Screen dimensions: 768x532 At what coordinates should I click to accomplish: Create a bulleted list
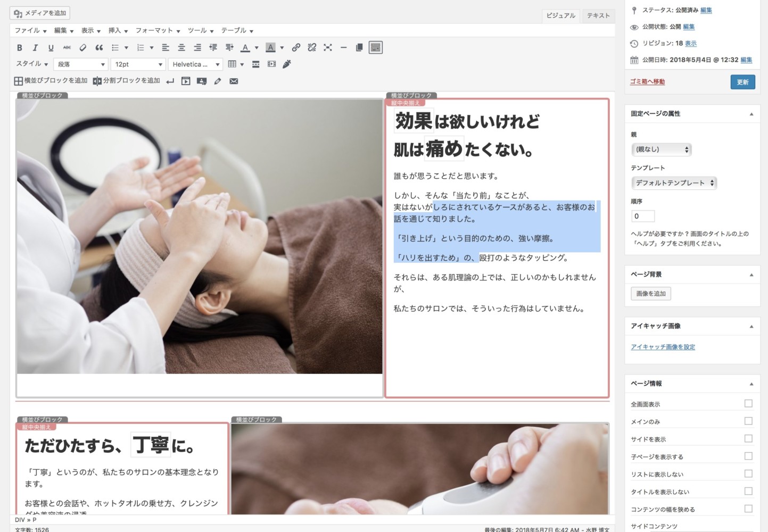[115, 48]
